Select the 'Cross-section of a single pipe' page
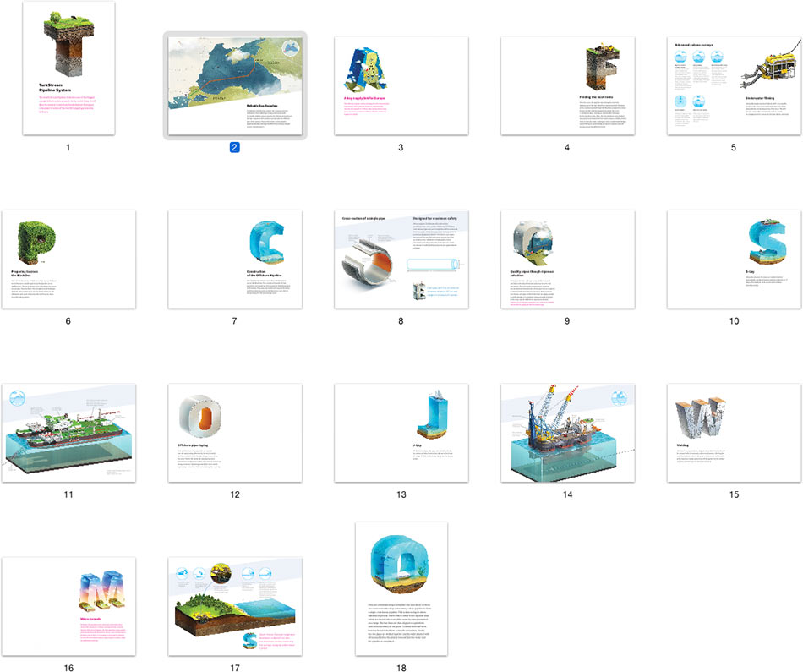Image resolution: width=803 pixels, height=672 pixels. [x=401, y=259]
